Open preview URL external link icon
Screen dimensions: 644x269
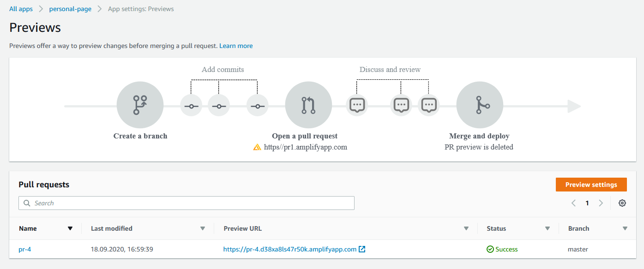click(x=362, y=249)
